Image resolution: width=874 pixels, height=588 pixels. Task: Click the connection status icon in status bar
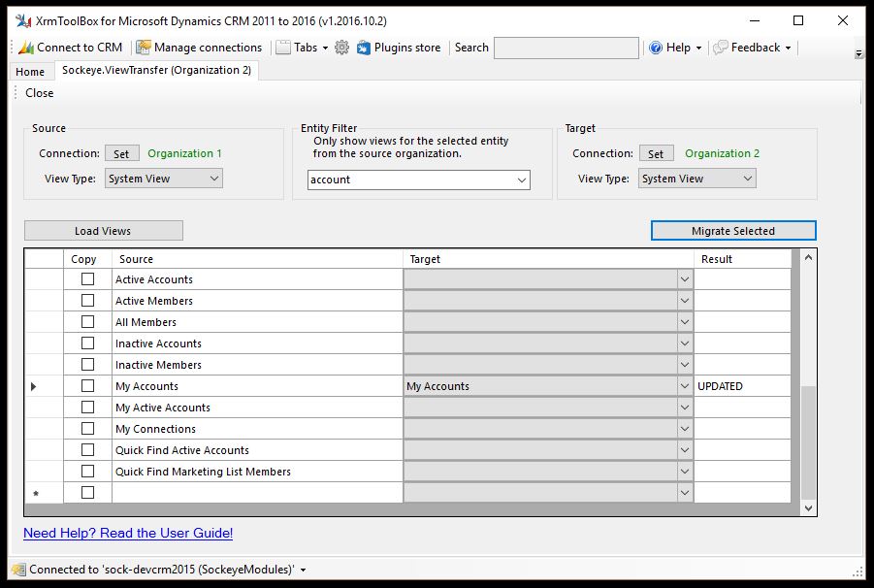point(19,570)
